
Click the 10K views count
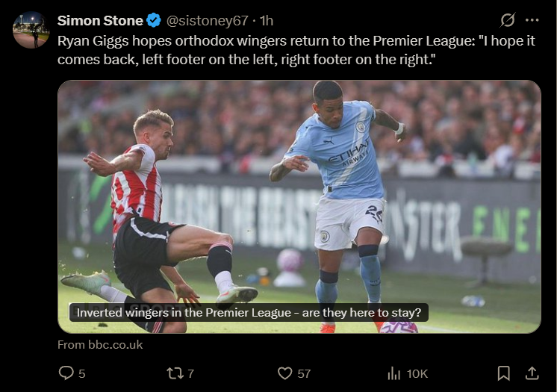[x=417, y=373]
